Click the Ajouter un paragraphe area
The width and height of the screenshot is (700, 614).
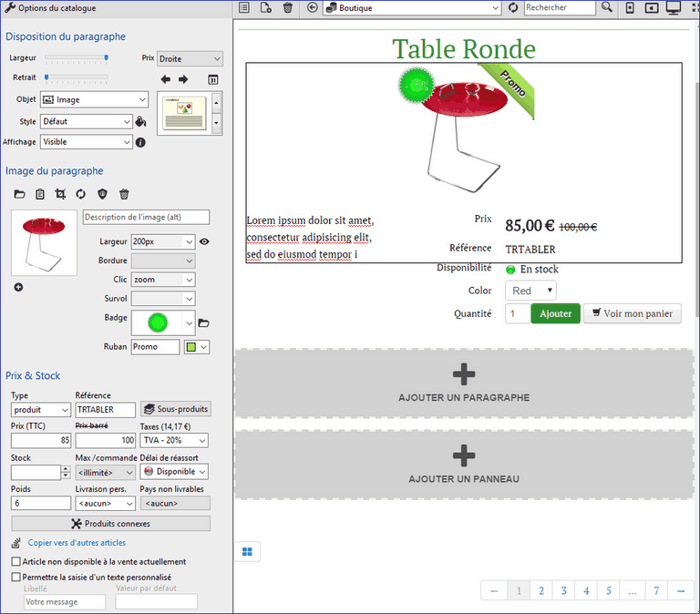[x=463, y=384]
